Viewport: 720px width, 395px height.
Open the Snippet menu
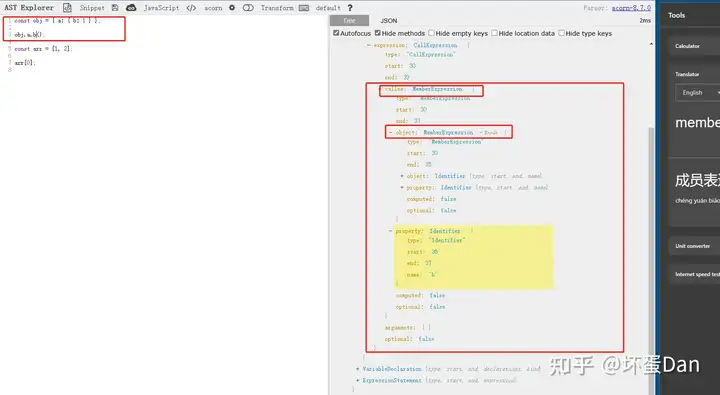coord(92,8)
